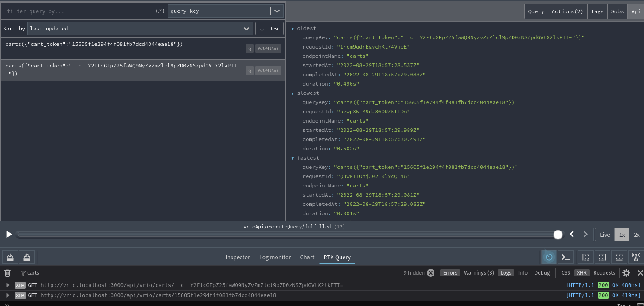Collapse the slowest node
The height and width of the screenshot is (306, 644).
293,93
